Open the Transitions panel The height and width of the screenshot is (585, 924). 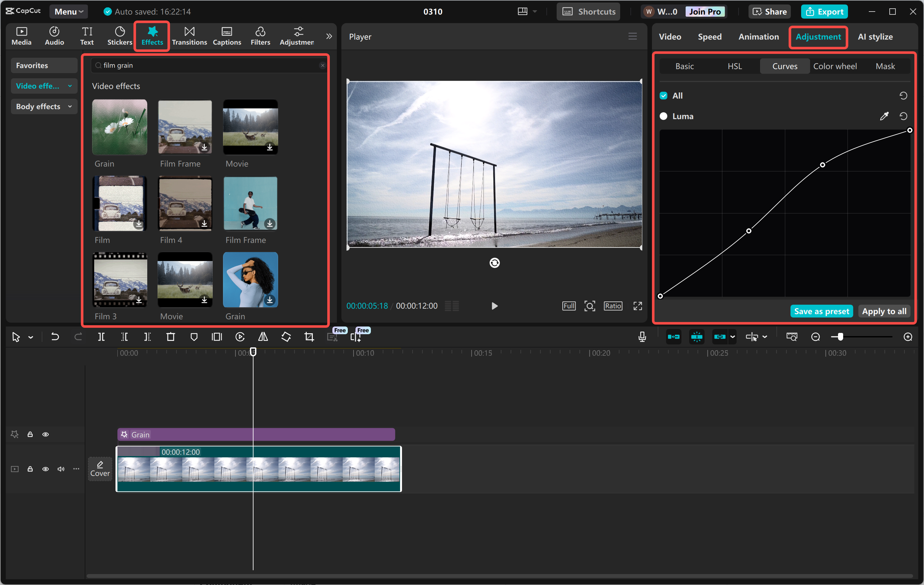coord(189,36)
